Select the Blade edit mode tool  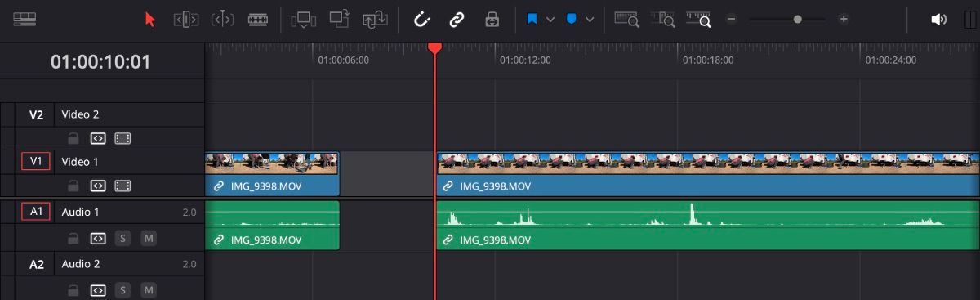coord(258,19)
